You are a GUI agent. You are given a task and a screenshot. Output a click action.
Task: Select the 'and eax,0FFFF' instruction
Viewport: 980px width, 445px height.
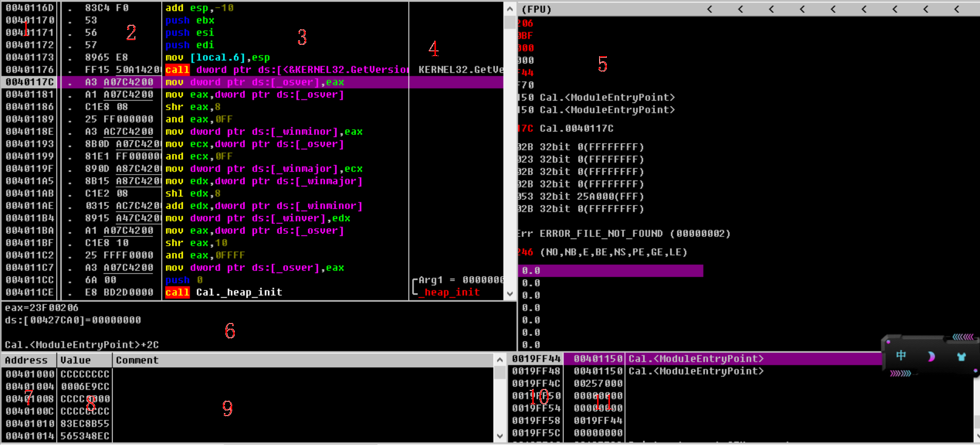point(205,255)
